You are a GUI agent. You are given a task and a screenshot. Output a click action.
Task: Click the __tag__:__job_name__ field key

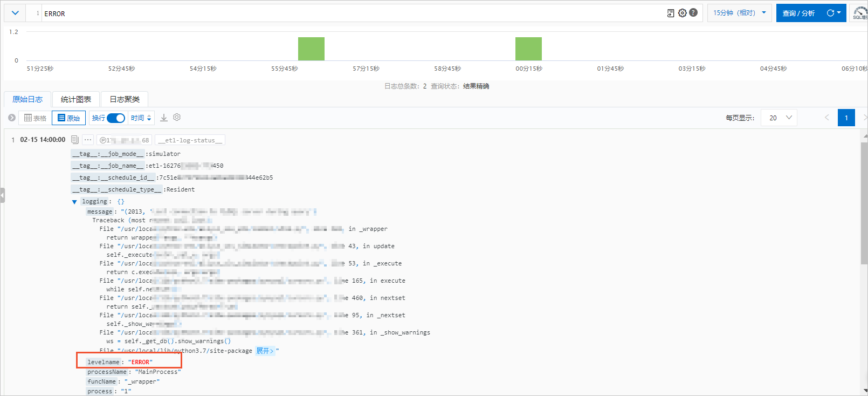[108, 166]
